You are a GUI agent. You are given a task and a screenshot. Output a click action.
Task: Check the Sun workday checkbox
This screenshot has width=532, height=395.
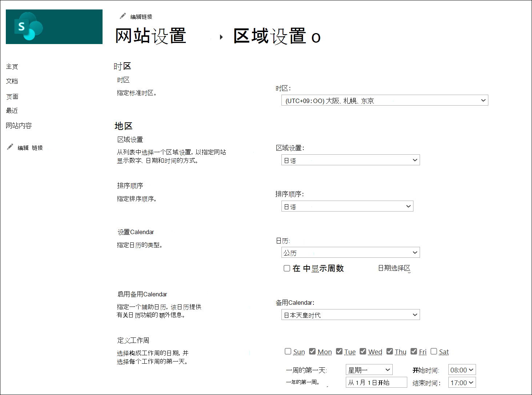click(288, 351)
